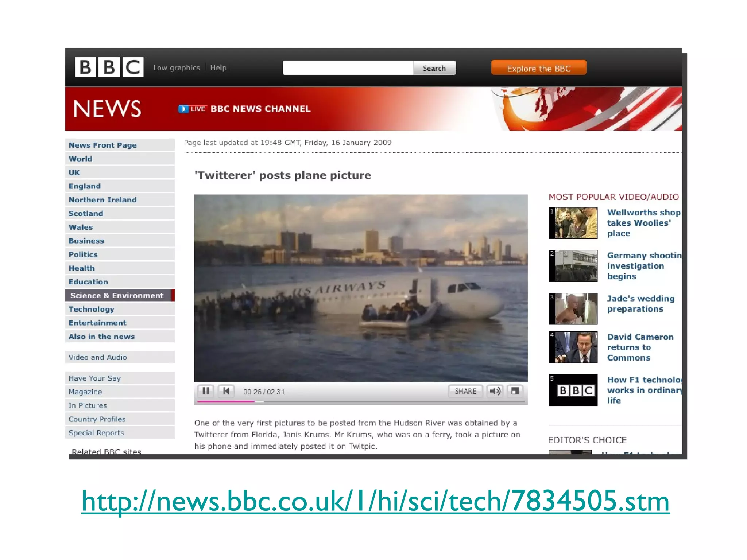The image size is (747, 560).
Task: Open the news.bbc.co.uk URL hyperlink
Action: point(375,501)
